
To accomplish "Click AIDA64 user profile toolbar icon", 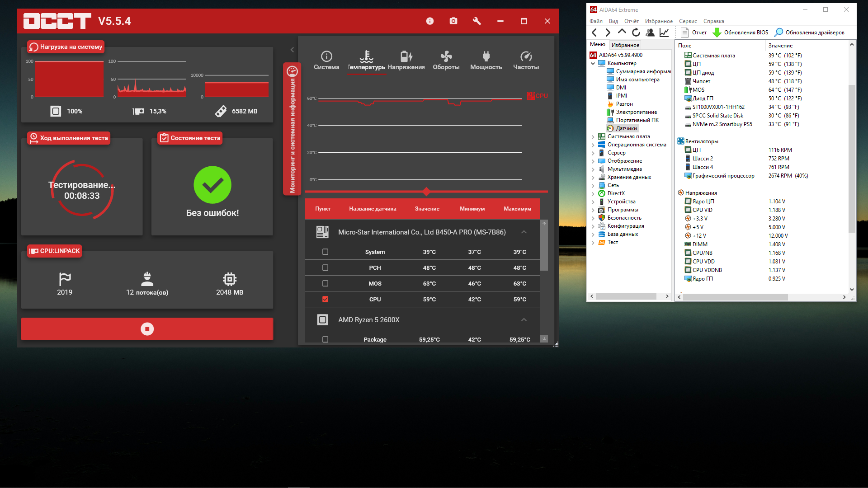I will 650,33.
